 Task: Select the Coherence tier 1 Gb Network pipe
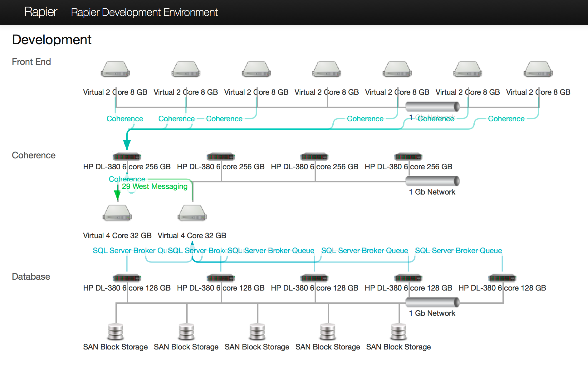pos(432,181)
